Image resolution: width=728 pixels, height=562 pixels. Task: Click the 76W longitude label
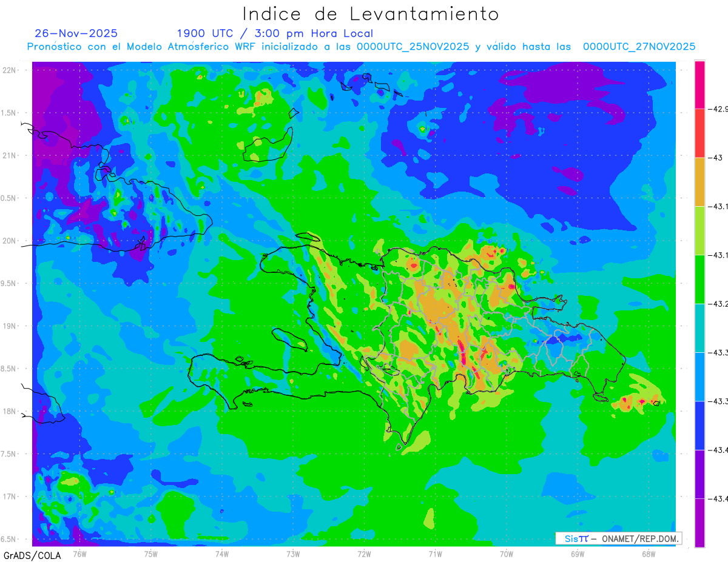(79, 553)
